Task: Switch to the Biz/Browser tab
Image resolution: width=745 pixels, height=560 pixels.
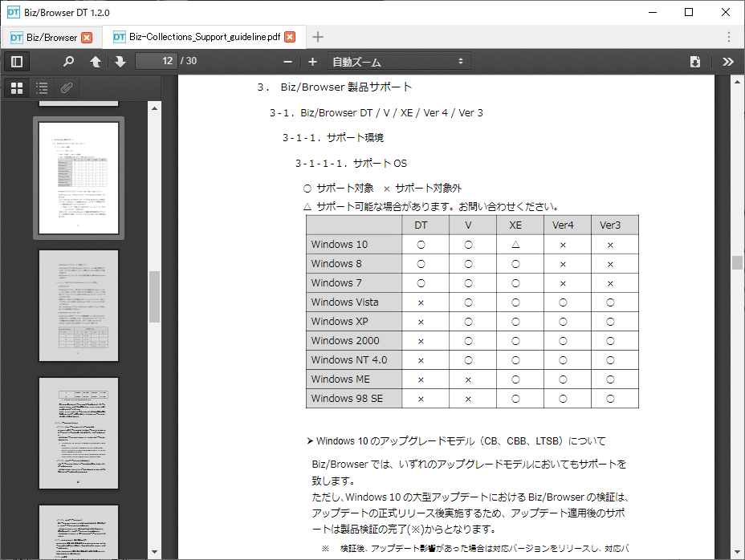Action: point(51,38)
